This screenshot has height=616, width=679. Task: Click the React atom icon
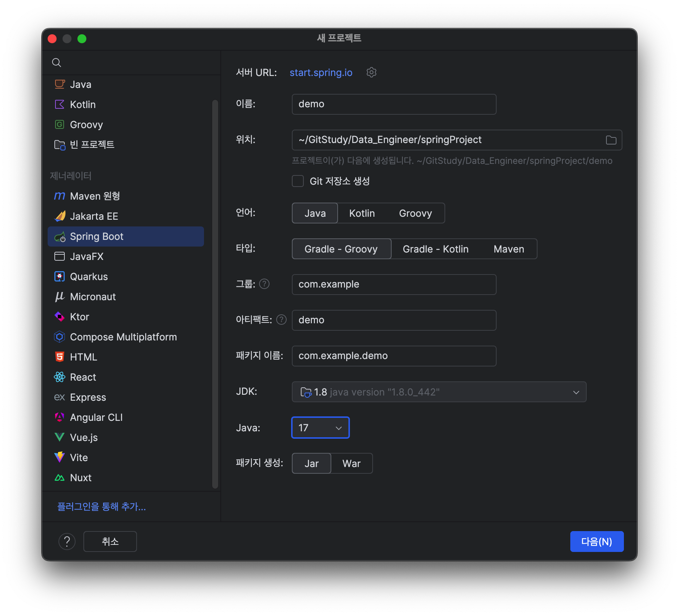tap(60, 377)
